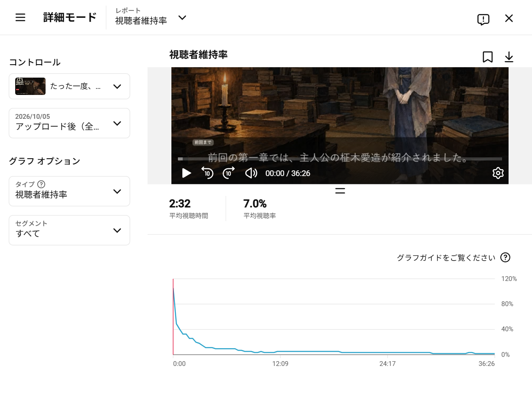Screen dimensions: 532x395
Task: Click the 24:17 label on the graph axis
Action: tap(387, 364)
